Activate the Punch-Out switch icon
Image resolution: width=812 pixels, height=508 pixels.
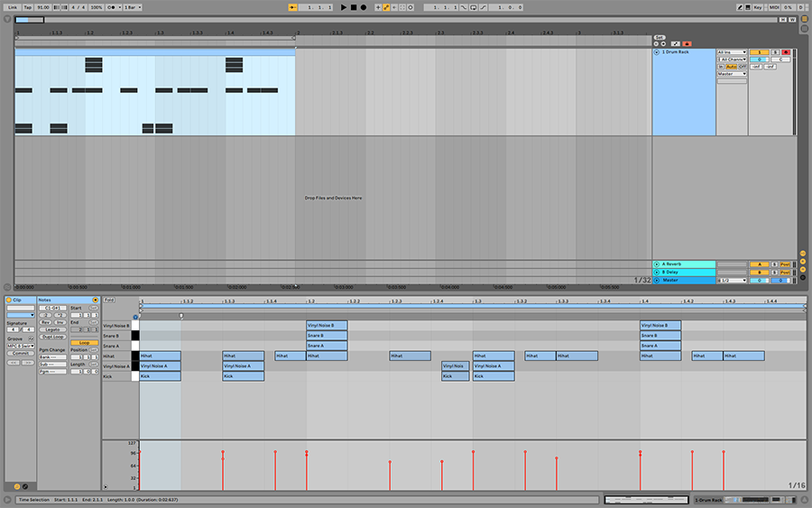[484, 7]
